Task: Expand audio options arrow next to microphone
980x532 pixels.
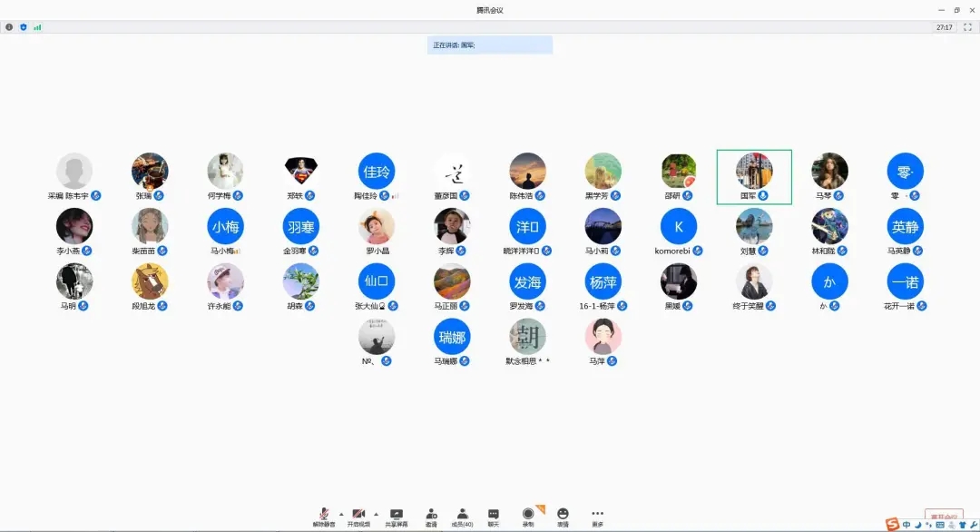Action: click(x=341, y=513)
